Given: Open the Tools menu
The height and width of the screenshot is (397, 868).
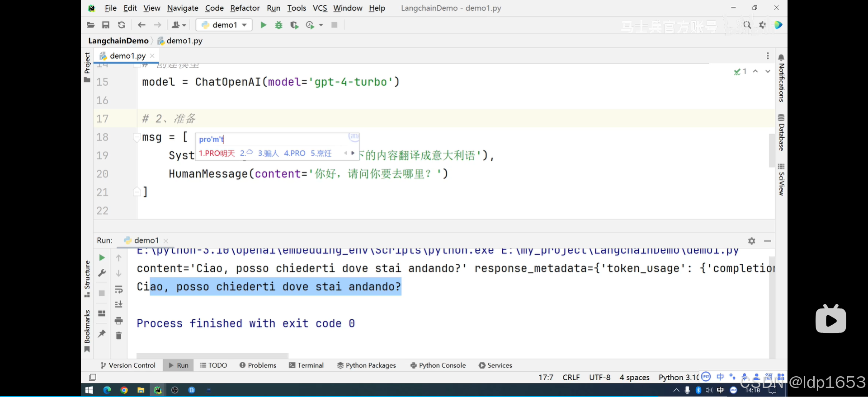Looking at the screenshot, I should pos(297,8).
